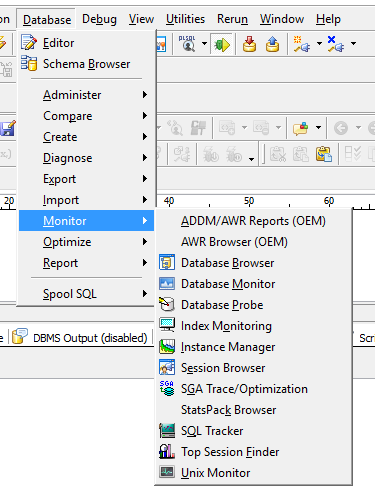The width and height of the screenshot is (375, 494).
Task: Click the Instance Manager icon
Action: 167,347
